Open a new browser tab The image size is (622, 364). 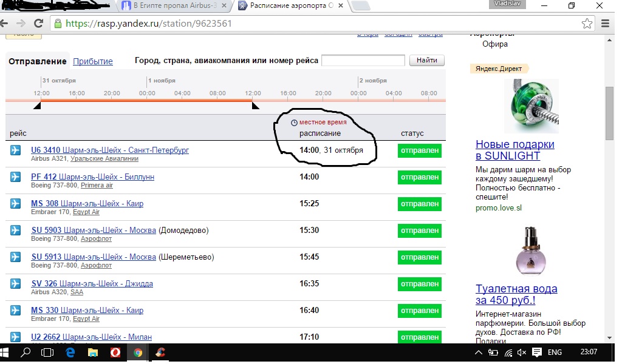tap(360, 6)
